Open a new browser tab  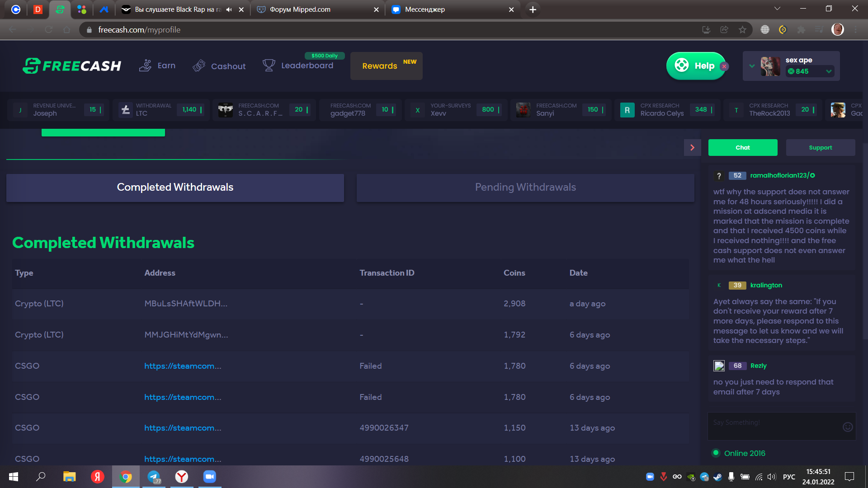click(x=533, y=9)
